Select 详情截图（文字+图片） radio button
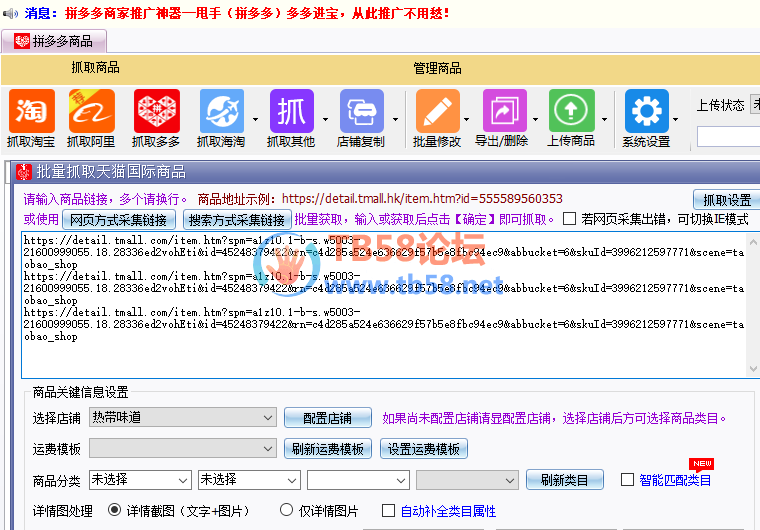Viewport: 760px width, 530px height. pos(114,510)
